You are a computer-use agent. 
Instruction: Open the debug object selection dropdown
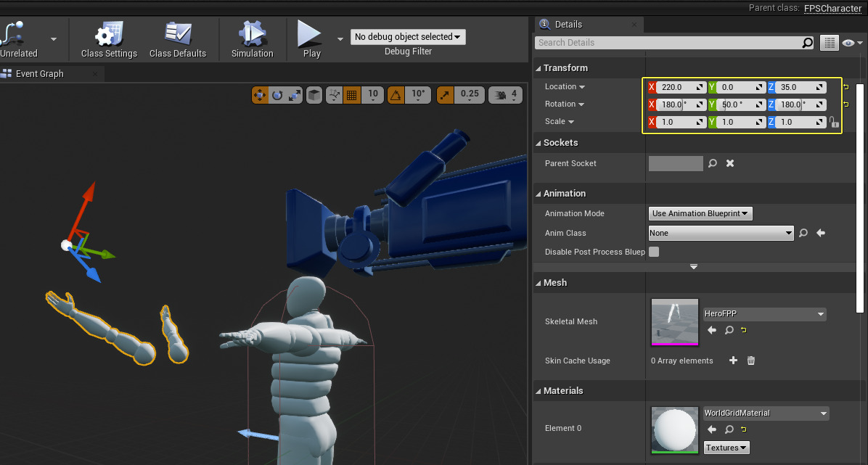[407, 36]
